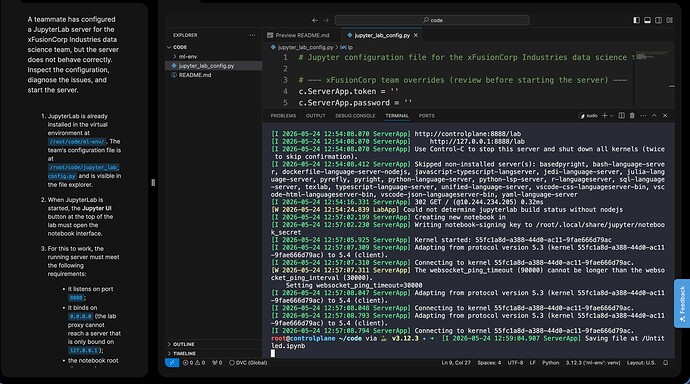Close the terminal panel
The image size is (690, 384).
(665, 116)
